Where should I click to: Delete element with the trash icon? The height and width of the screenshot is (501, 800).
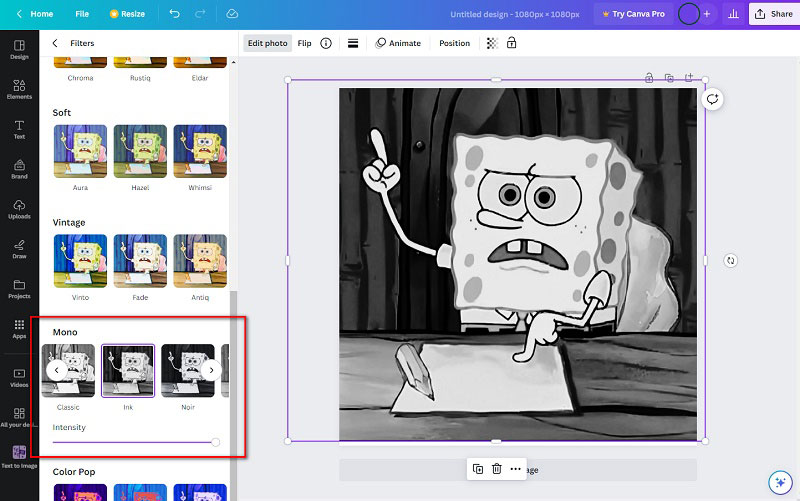[496, 469]
